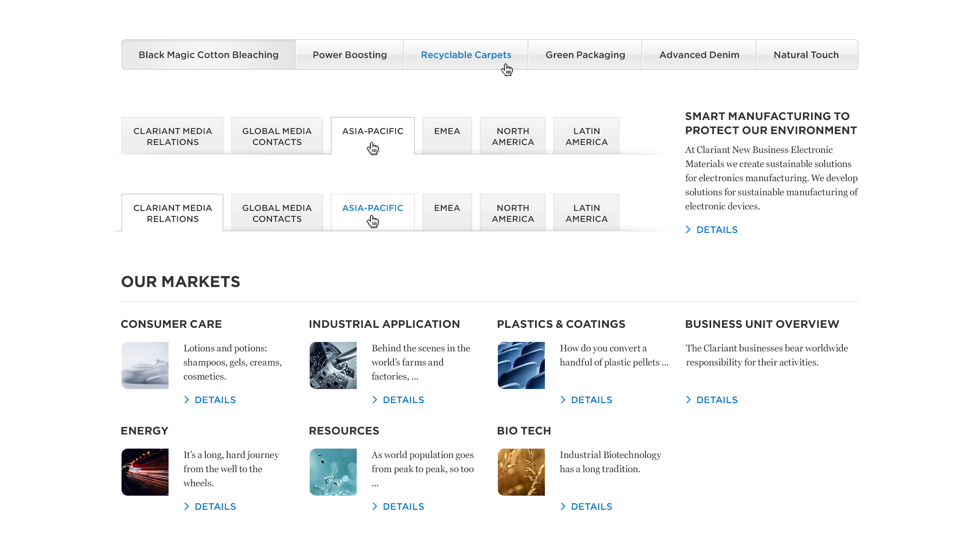This screenshot has width=980, height=549.
Task: Open Latin America in the upper tab row
Action: (586, 136)
